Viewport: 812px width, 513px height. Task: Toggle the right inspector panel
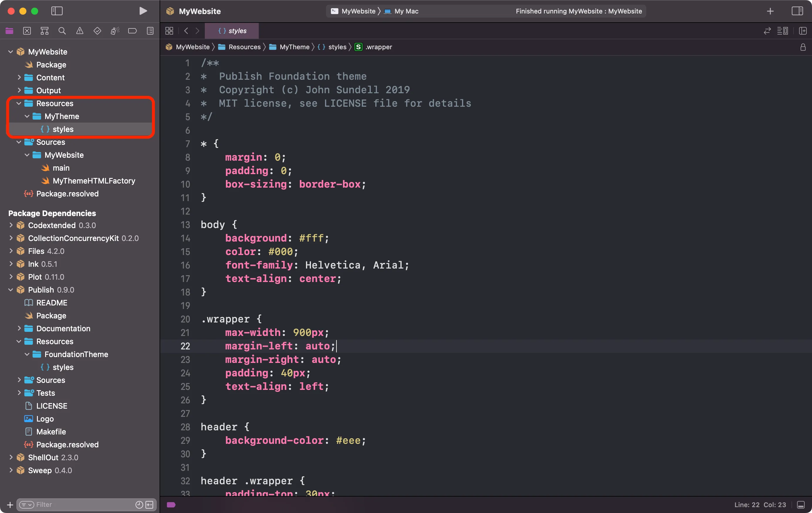798,11
